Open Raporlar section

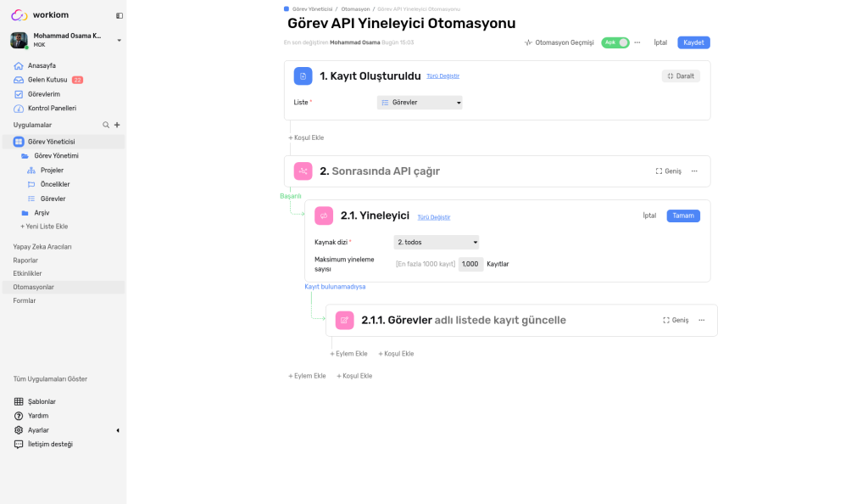[x=25, y=260]
